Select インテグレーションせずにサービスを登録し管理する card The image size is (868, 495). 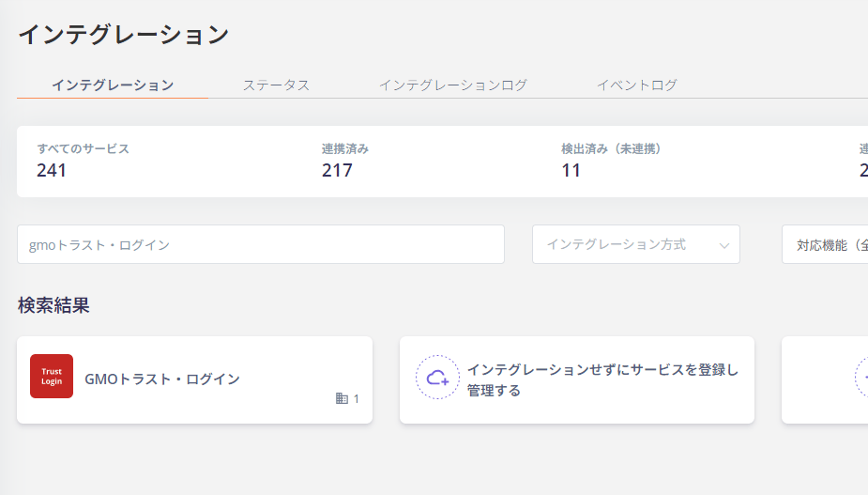(x=577, y=380)
